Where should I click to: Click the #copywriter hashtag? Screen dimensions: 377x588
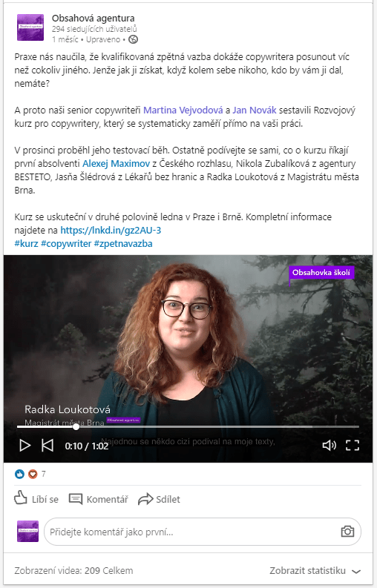(x=66, y=244)
